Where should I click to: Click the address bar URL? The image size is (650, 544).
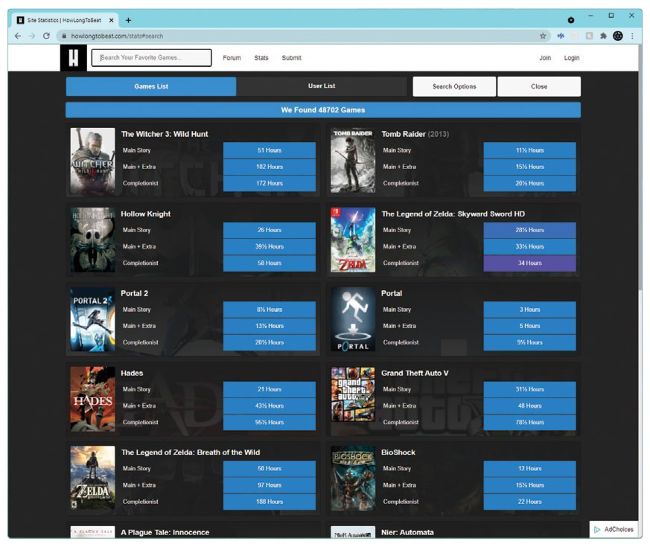tap(117, 36)
